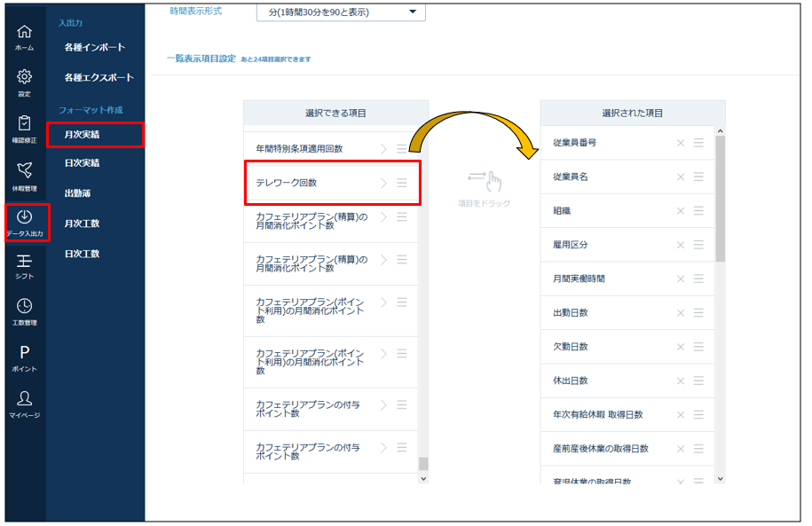Open the 時間表示形式 dropdown
Screen dimensions: 812x526
pos(341,12)
